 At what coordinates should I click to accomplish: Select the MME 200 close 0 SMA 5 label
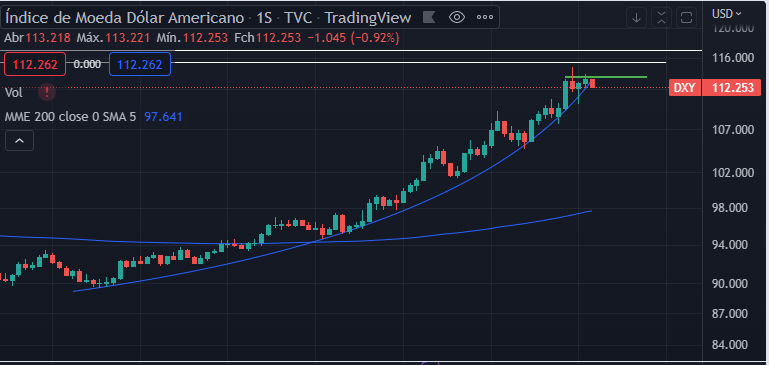pos(71,117)
